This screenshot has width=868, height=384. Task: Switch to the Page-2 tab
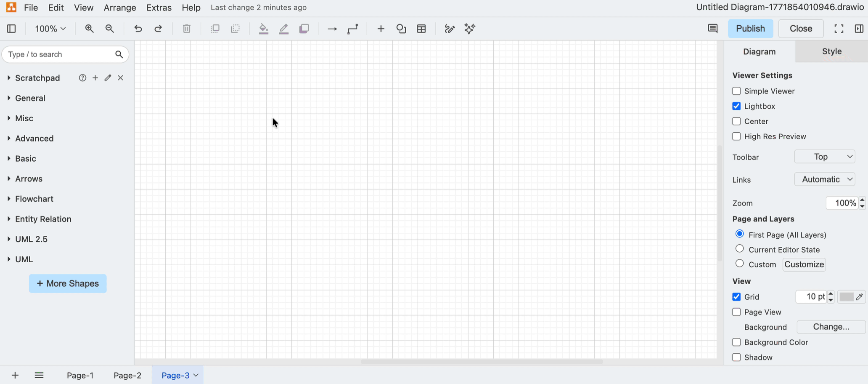click(x=127, y=375)
